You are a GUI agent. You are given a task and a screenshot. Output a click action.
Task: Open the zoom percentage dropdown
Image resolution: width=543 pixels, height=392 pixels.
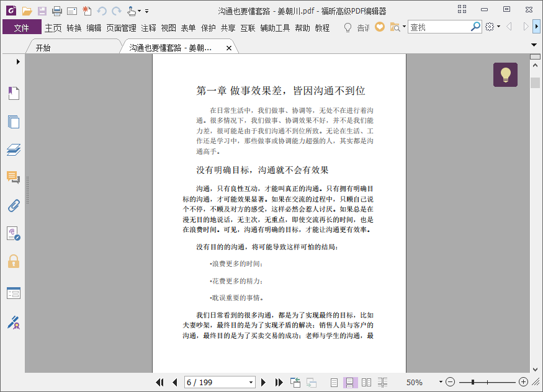tap(441, 382)
